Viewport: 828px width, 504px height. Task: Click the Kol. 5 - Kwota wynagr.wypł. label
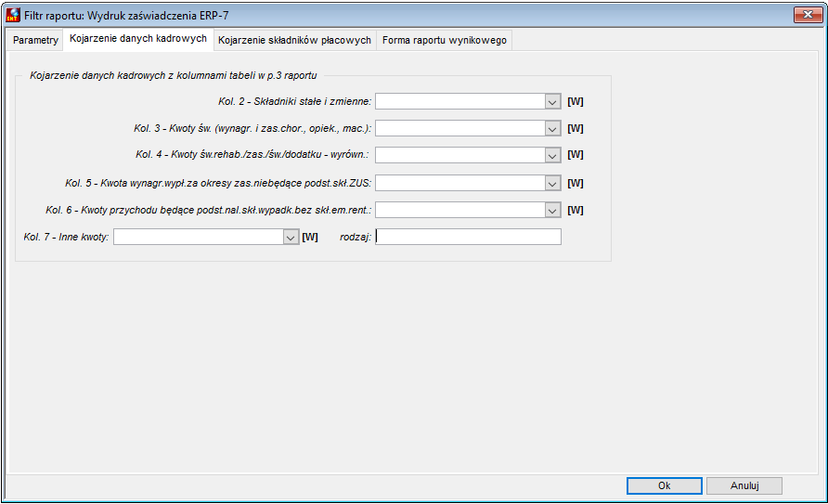(x=218, y=183)
